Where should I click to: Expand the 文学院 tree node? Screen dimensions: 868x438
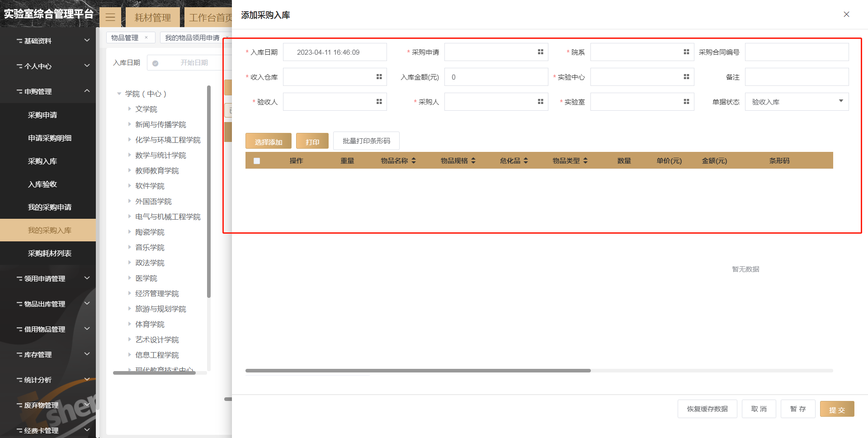130,109
